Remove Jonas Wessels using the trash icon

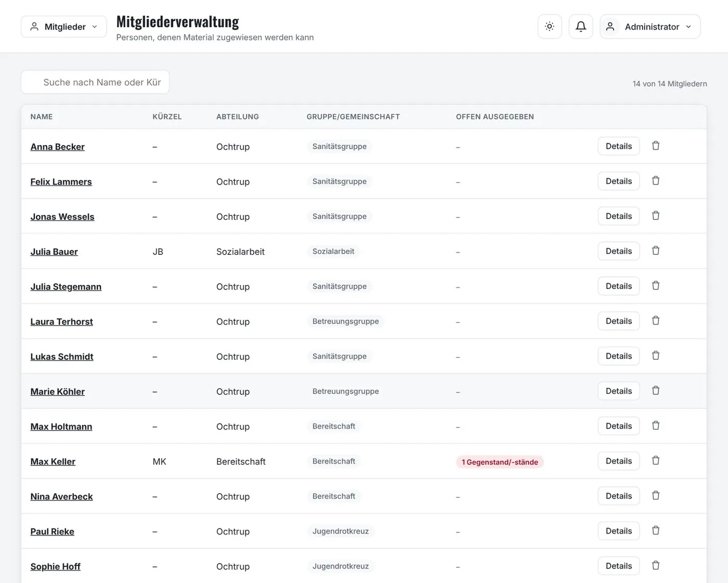(x=656, y=216)
